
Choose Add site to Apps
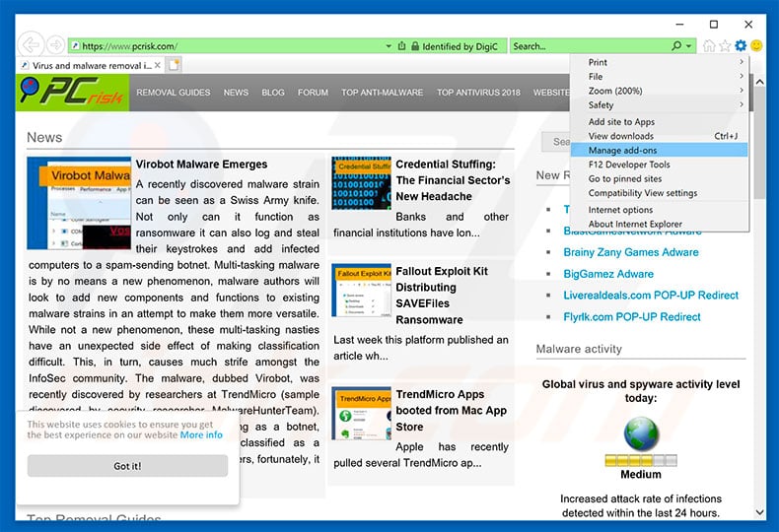(x=659, y=121)
